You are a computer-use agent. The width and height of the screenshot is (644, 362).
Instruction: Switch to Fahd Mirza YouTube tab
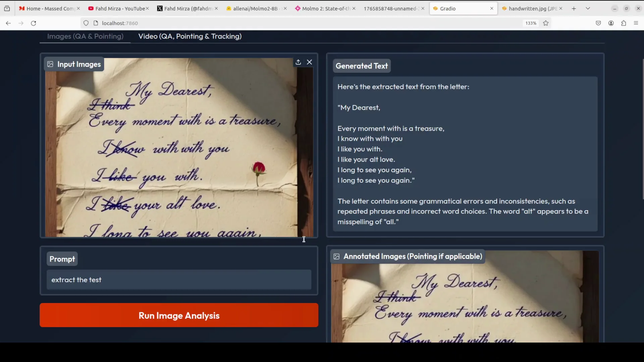click(x=117, y=9)
